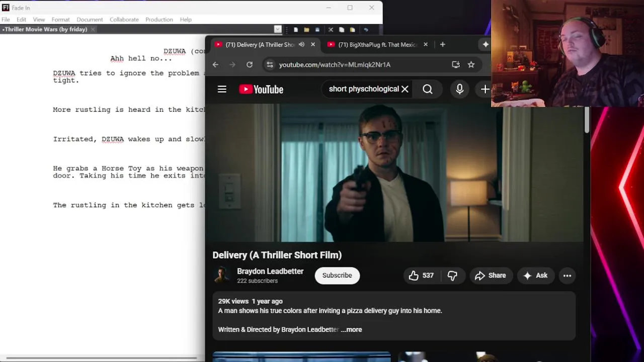
Task: Open the Help menu in Fade In
Action: 186,20
